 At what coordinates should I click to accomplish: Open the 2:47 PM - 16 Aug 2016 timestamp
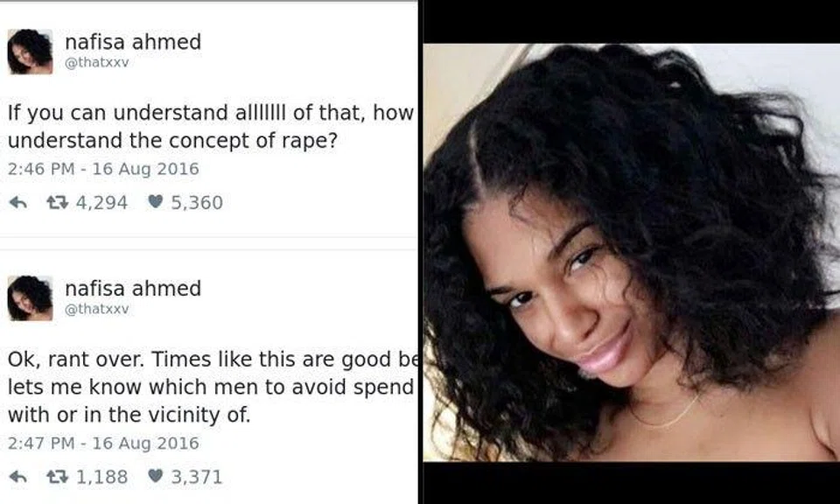[103, 443]
